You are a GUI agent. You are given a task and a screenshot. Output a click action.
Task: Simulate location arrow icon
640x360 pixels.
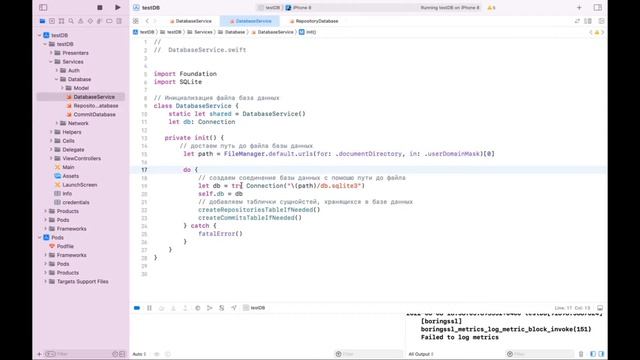233,308
